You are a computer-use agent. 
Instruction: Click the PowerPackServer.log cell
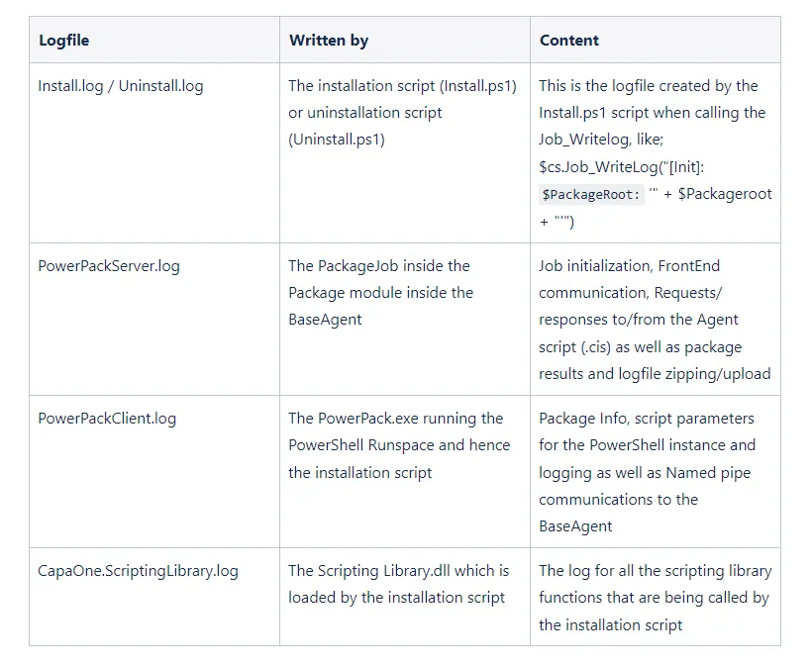click(154, 319)
